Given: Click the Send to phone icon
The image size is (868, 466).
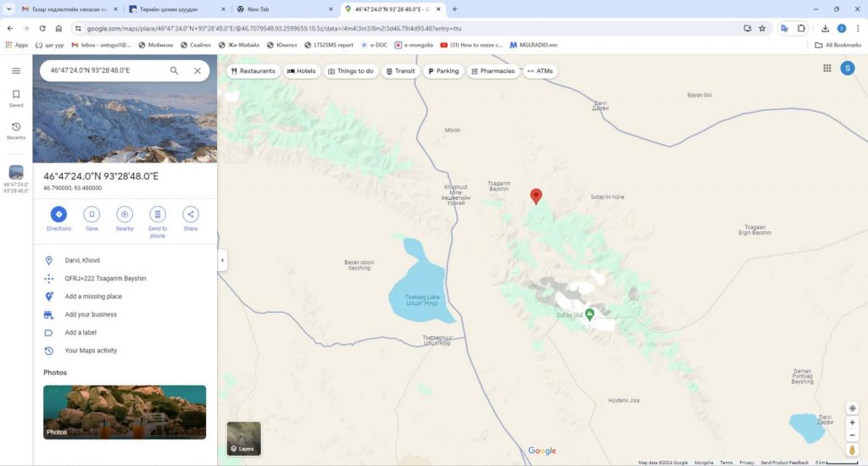Looking at the screenshot, I should 158,214.
